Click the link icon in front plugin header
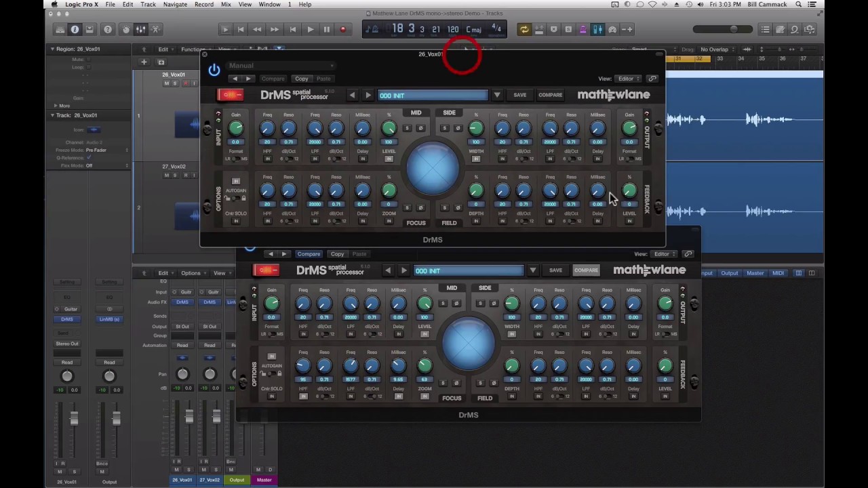 (652, 79)
